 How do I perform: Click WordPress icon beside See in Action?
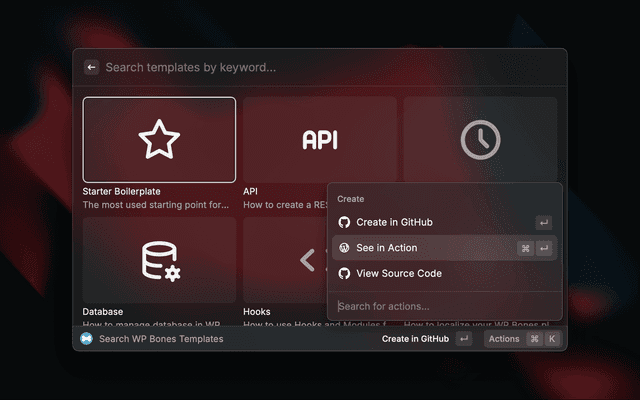tap(344, 248)
